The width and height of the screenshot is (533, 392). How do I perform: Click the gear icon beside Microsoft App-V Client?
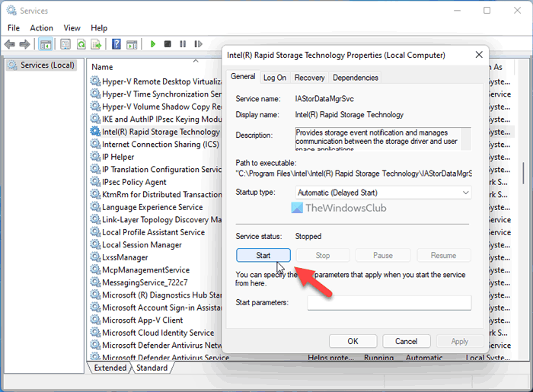tap(95, 320)
